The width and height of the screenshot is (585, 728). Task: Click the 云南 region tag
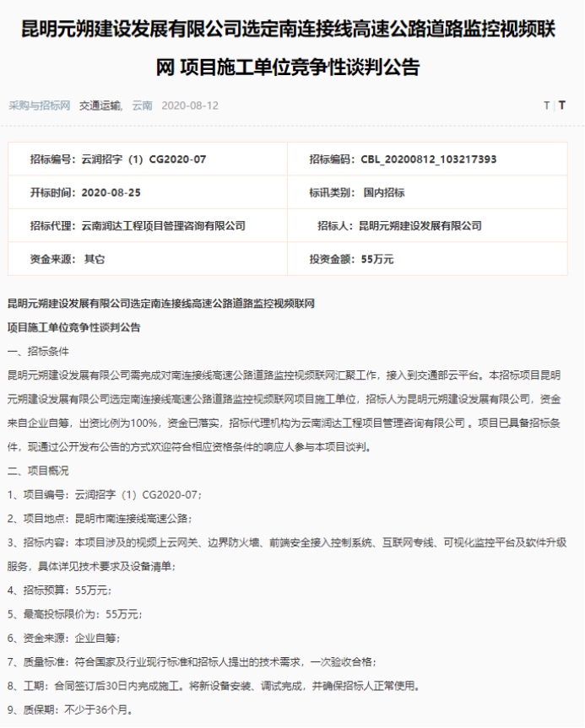[x=142, y=105]
